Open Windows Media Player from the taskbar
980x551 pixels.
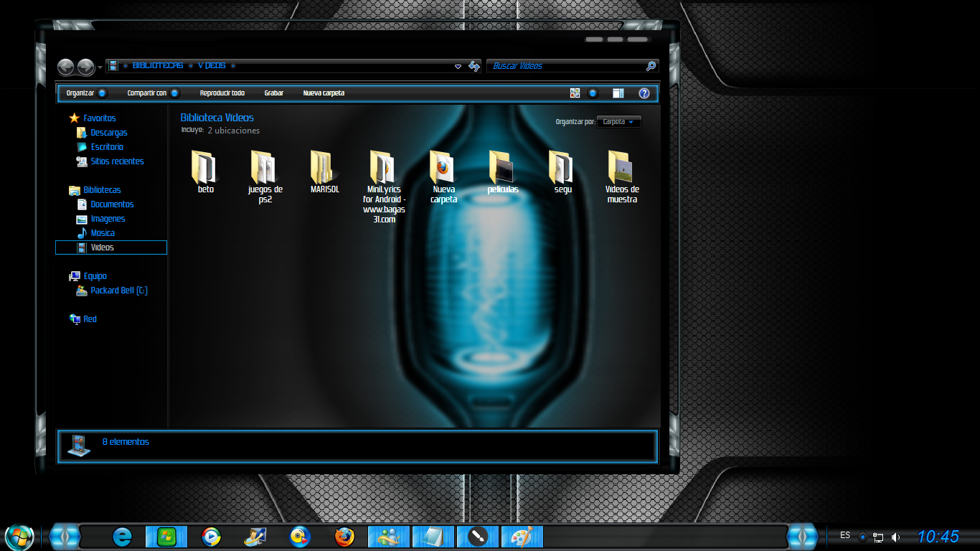211,537
